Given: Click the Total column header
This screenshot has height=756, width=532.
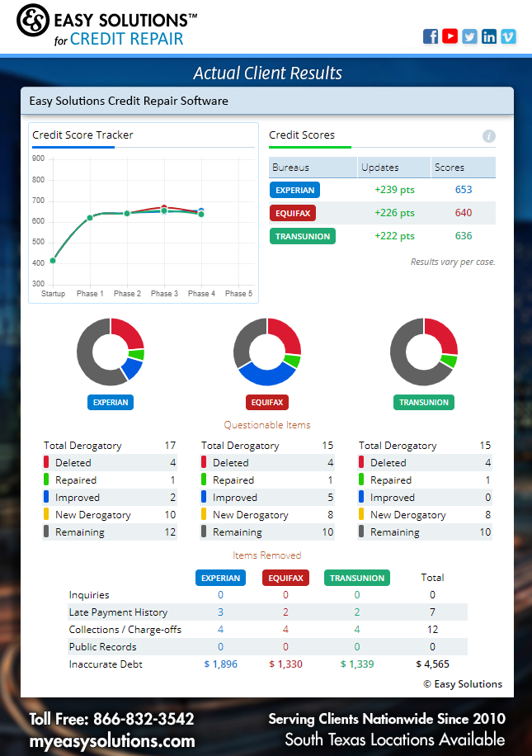Looking at the screenshot, I should pyautogui.click(x=432, y=578).
